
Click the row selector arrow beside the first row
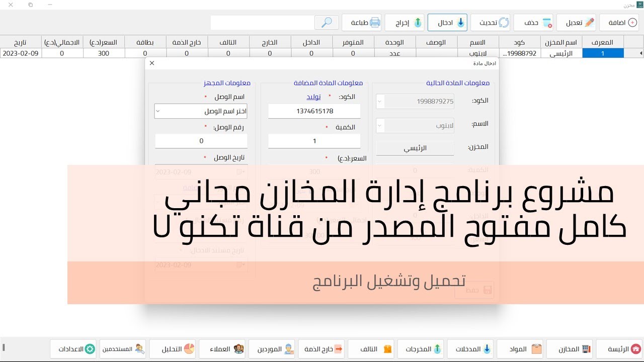pyautogui.click(x=633, y=53)
